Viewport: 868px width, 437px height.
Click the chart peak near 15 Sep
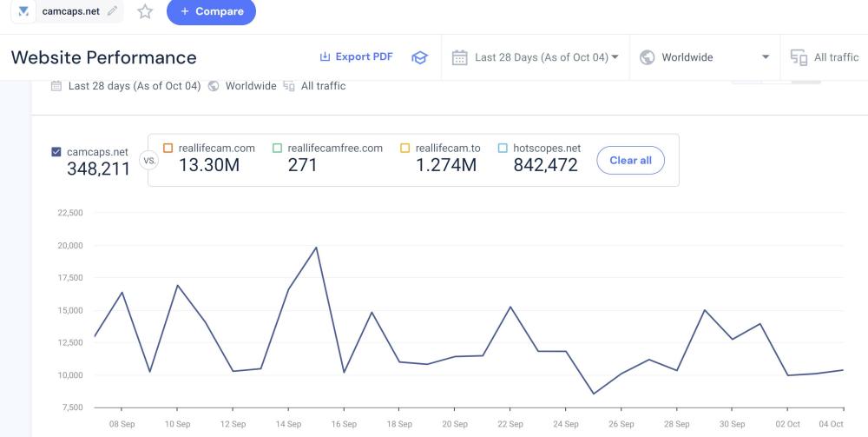coord(316,248)
